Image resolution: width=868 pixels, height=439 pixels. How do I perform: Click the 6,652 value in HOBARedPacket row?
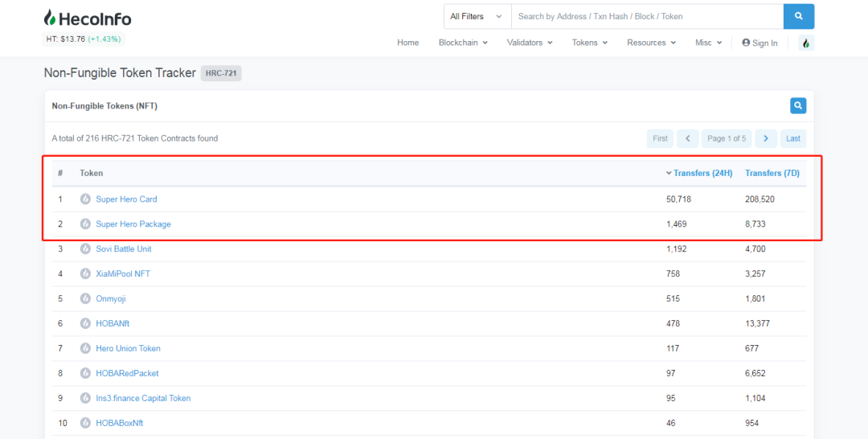click(755, 373)
